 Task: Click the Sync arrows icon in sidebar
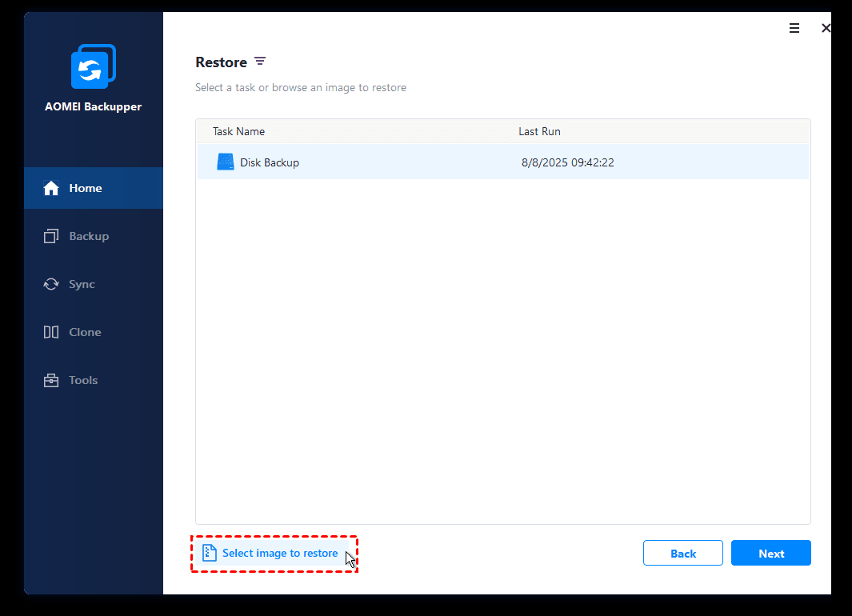click(51, 284)
